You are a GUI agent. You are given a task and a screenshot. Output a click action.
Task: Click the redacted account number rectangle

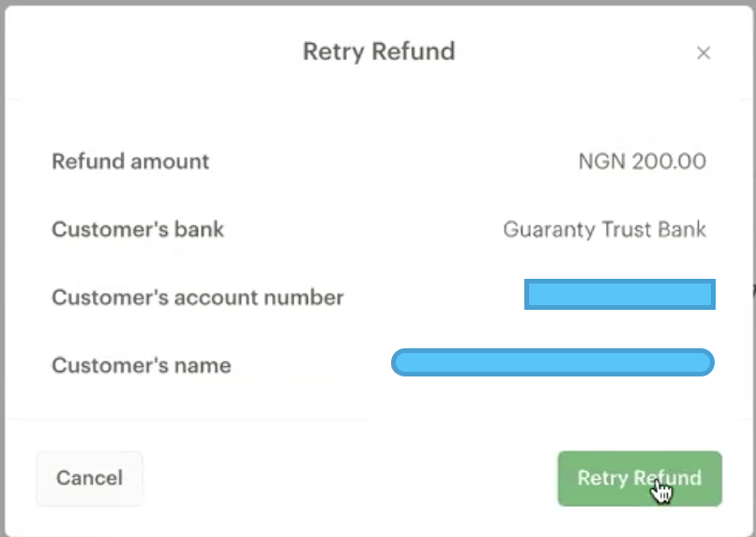(x=619, y=295)
